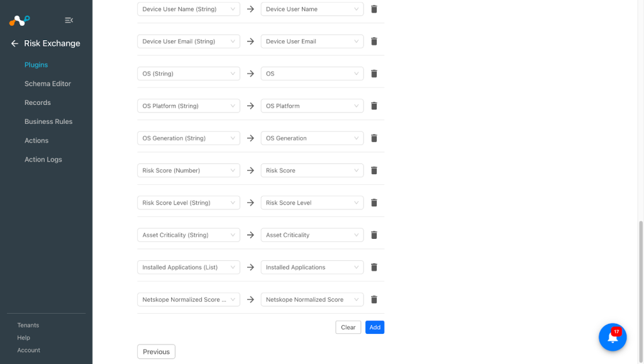This screenshot has height=364, width=644.
Task: Delete the Device User Name mapping row
Action: (x=374, y=9)
